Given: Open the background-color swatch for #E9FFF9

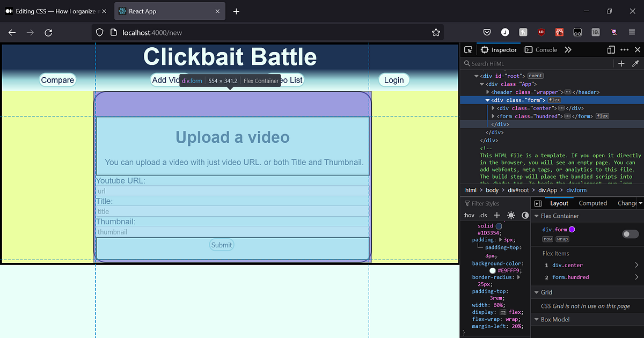Looking at the screenshot, I should click(x=492, y=270).
